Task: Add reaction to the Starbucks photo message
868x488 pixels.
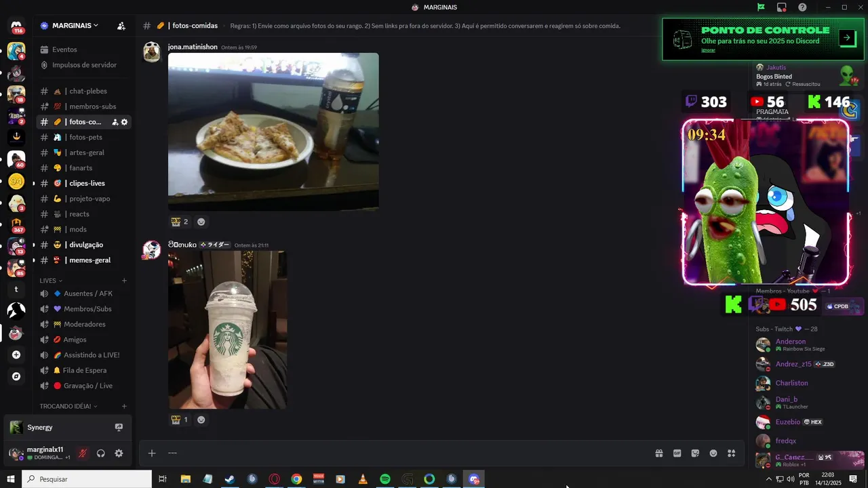Action: point(201,420)
